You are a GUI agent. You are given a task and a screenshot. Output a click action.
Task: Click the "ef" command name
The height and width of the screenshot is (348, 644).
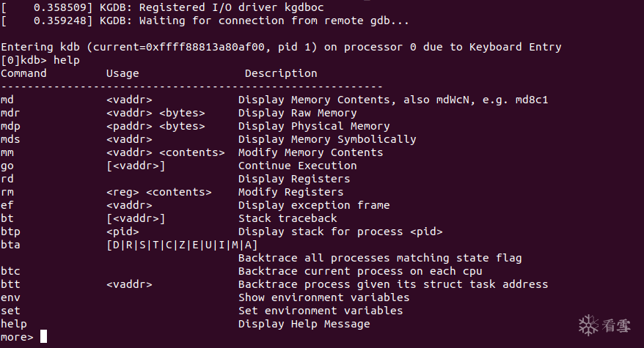(7, 205)
